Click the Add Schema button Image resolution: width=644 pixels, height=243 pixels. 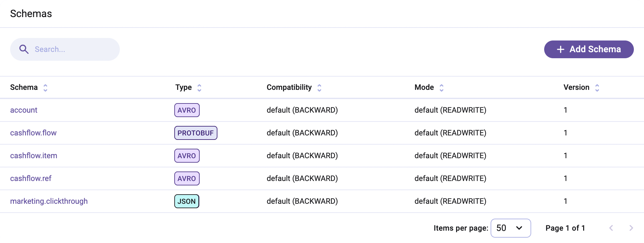pos(589,49)
